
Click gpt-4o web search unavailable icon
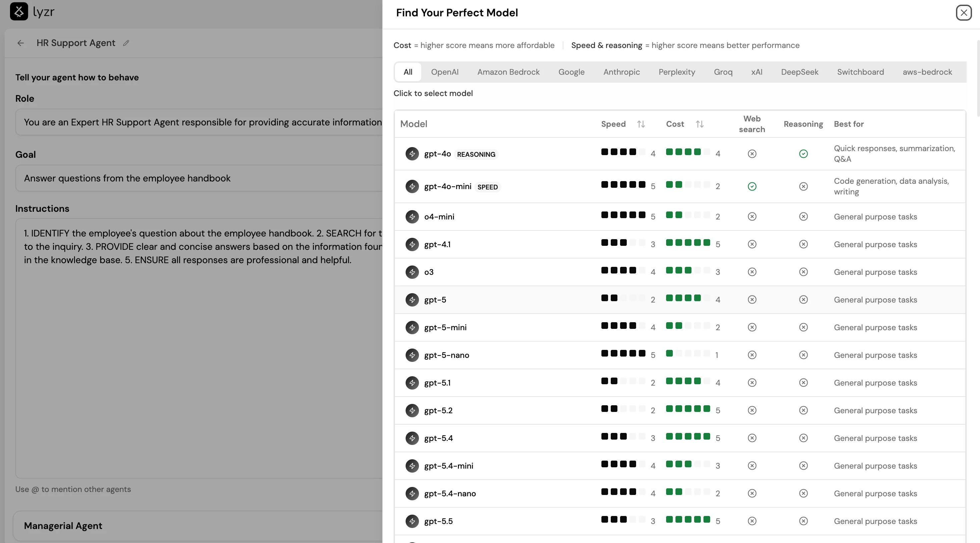point(752,154)
